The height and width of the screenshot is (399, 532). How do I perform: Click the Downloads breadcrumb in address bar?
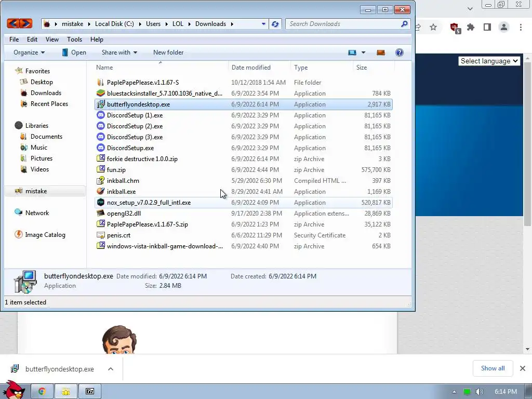[x=210, y=24]
